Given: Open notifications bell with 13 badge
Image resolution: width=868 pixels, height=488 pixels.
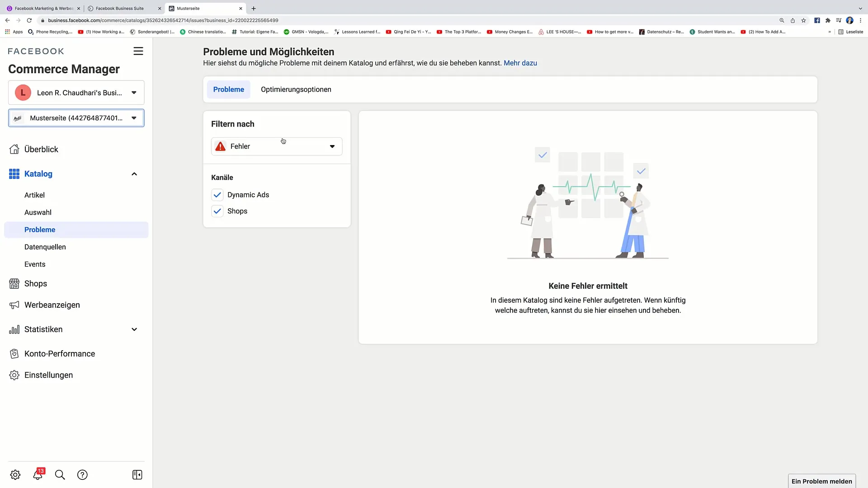Looking at the screenshot, I should 38,474.
